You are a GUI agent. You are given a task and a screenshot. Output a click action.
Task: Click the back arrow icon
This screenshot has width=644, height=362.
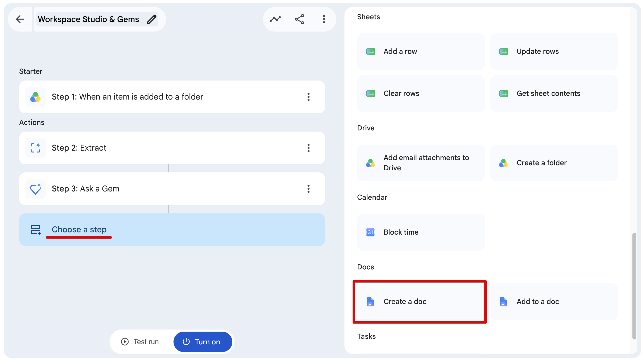tap(20, 19)
